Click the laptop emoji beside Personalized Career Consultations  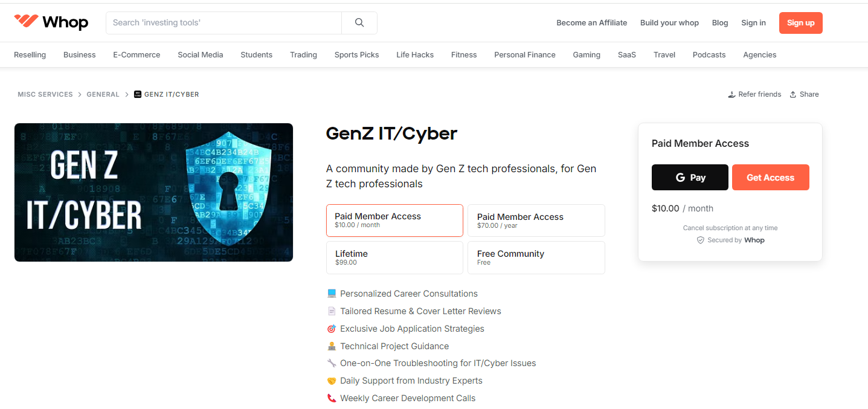coord(332,294)
